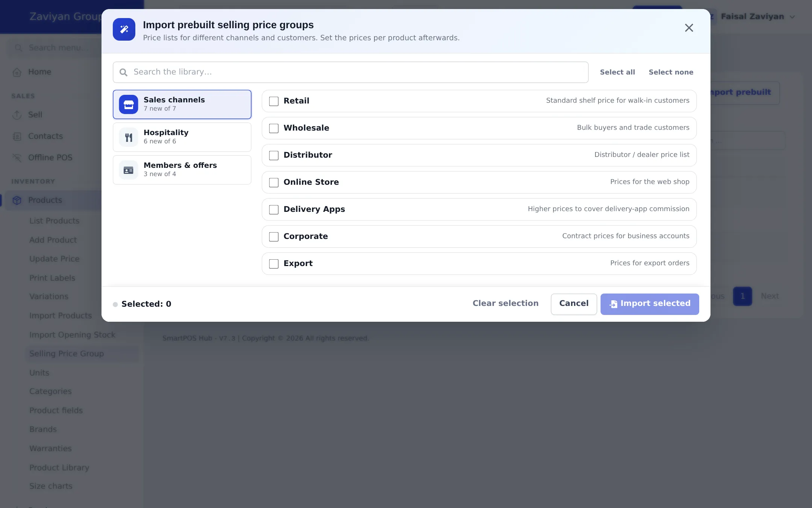Open Update Price in sidebar

(55, 259)
